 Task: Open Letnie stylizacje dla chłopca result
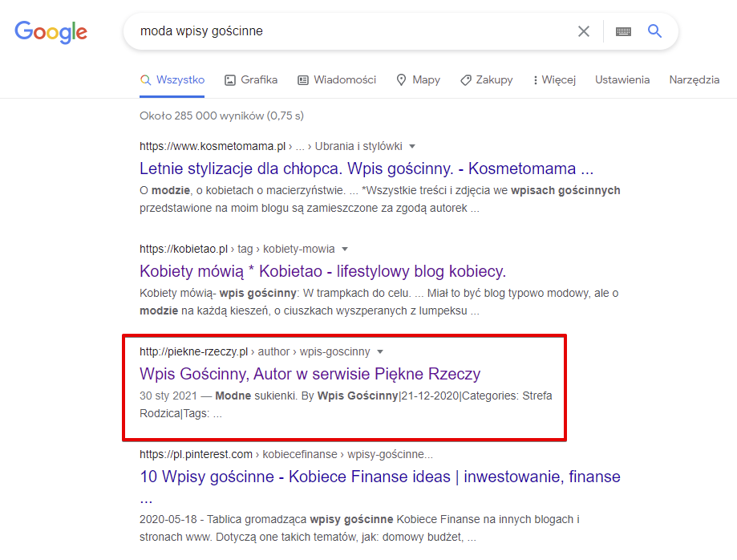[366, 168]
